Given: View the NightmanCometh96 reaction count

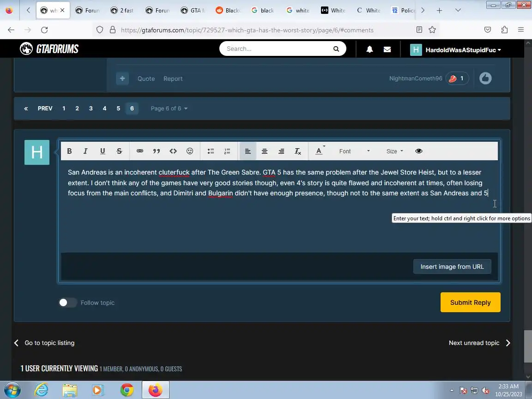Looking at the screenshot, I should pyautogui.click(x=457, y=79).
